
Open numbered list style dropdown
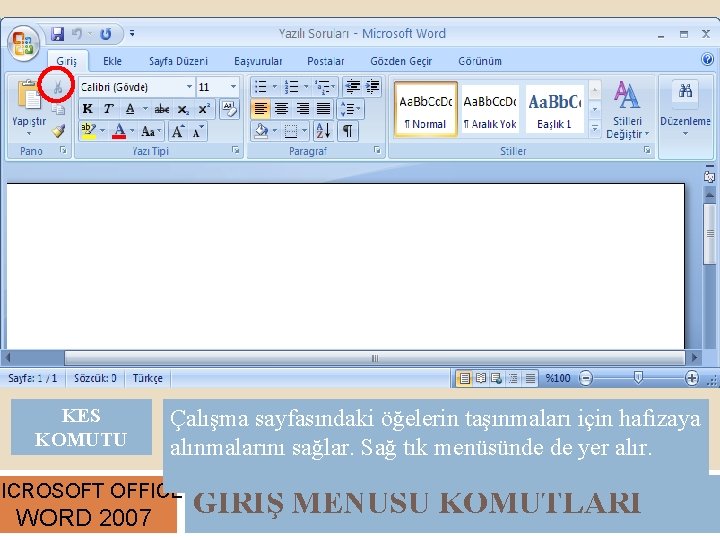(x=306, y=87)
